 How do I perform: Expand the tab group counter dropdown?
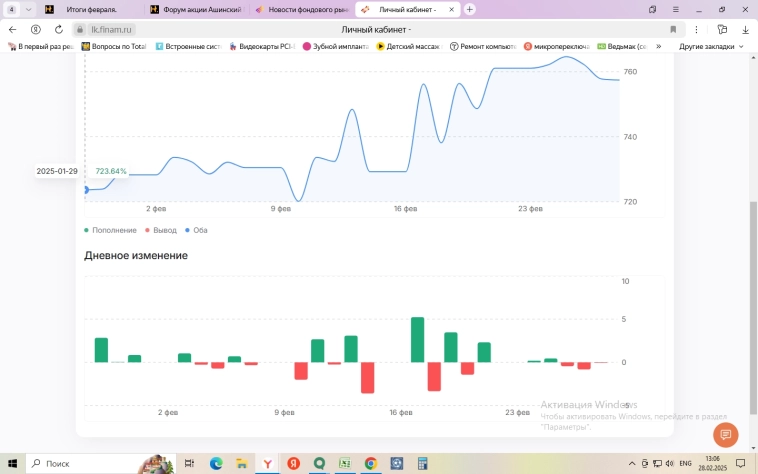(x=28, y=9)
